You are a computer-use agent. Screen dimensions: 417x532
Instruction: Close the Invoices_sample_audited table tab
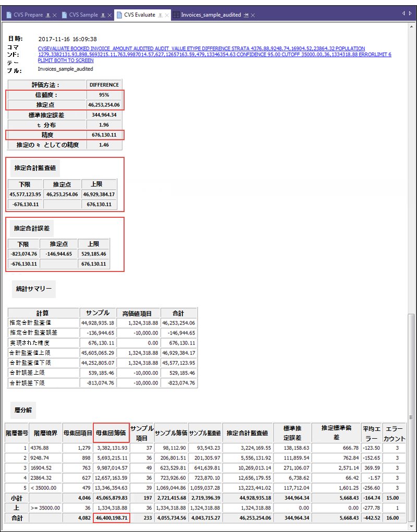[x=253, y=15]
